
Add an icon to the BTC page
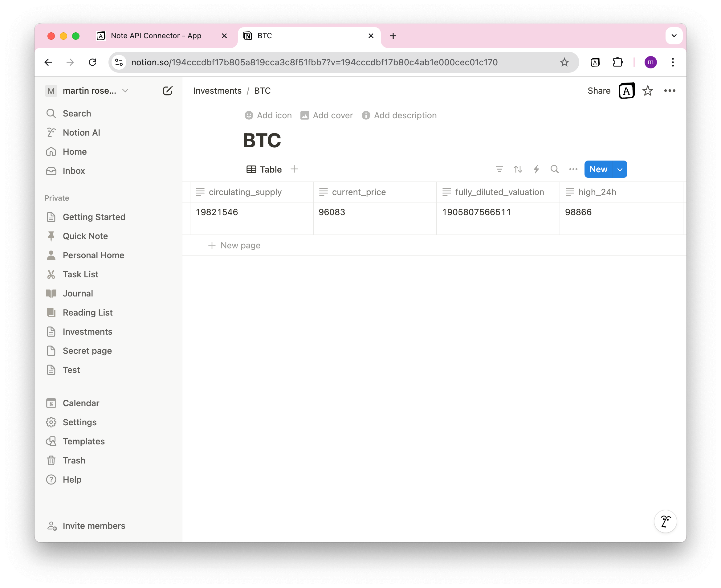point(268,115)
